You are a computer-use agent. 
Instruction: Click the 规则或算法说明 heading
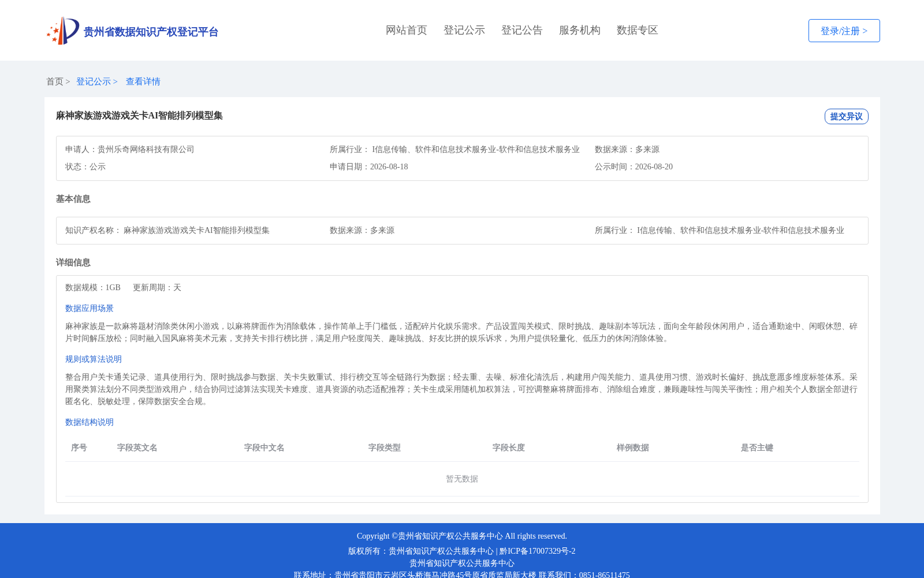[94, 359]
